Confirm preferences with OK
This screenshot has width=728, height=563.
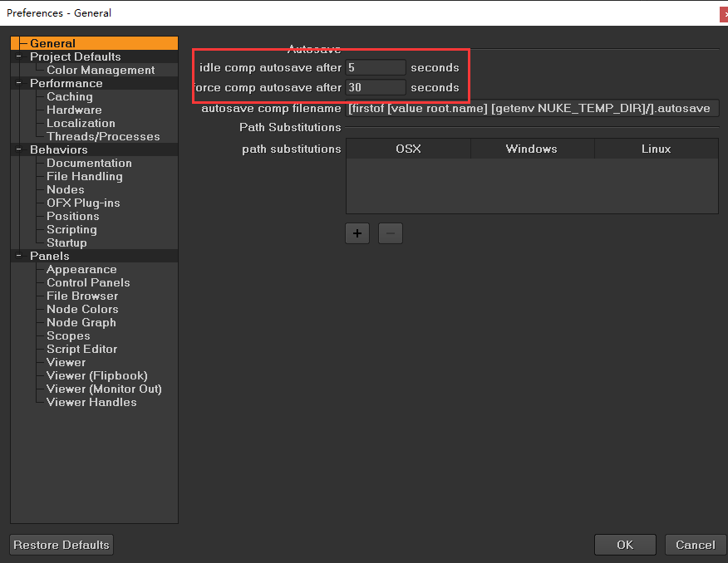pyautogui.click(x=625, y=545)
